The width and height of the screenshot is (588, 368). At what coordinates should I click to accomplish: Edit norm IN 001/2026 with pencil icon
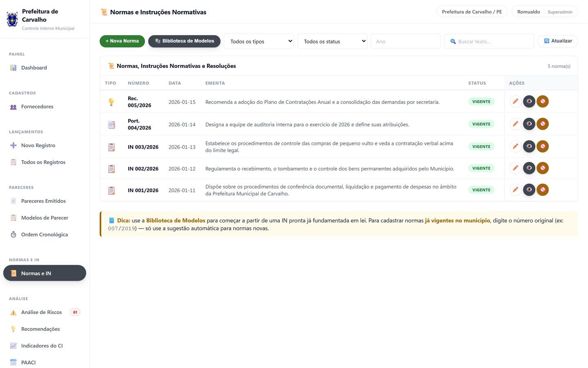coord(516,190)
